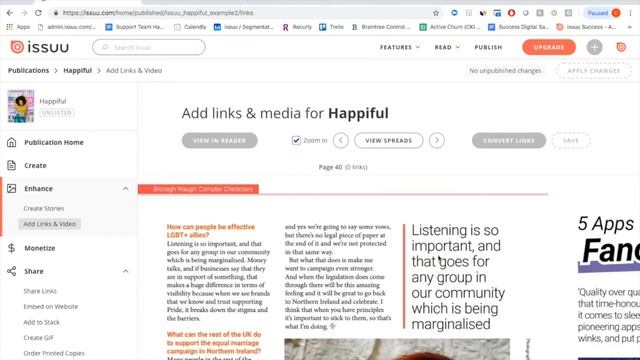Open Add Links & Video item

(49, 224)
